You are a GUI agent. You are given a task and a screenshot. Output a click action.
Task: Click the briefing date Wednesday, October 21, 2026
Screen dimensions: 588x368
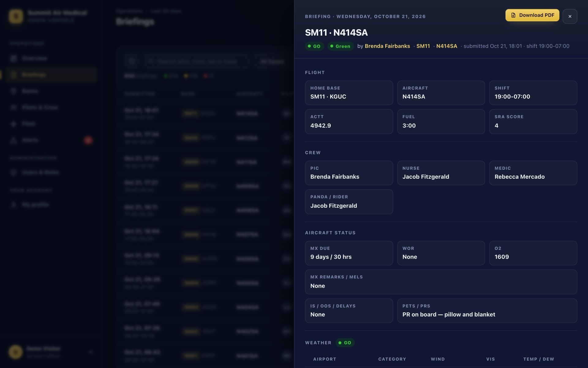[x=381, y=17]
